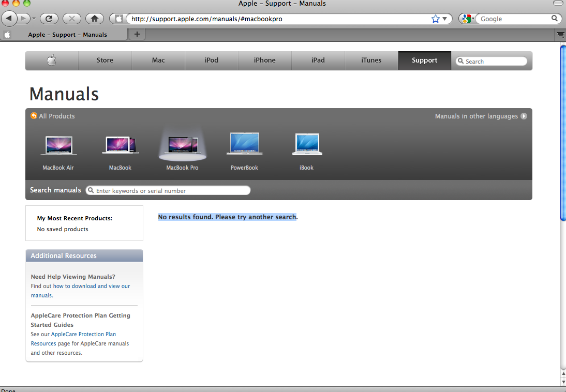
Task: Open the Mac navigation item
Action: (158, 61)
